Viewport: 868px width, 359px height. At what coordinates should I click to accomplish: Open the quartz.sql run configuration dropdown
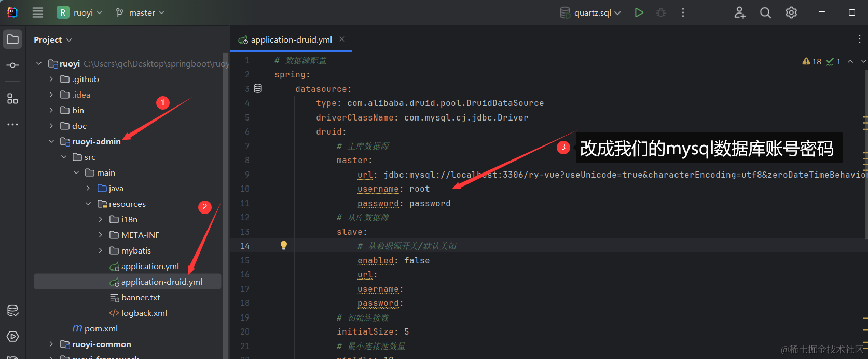(590, 12)
